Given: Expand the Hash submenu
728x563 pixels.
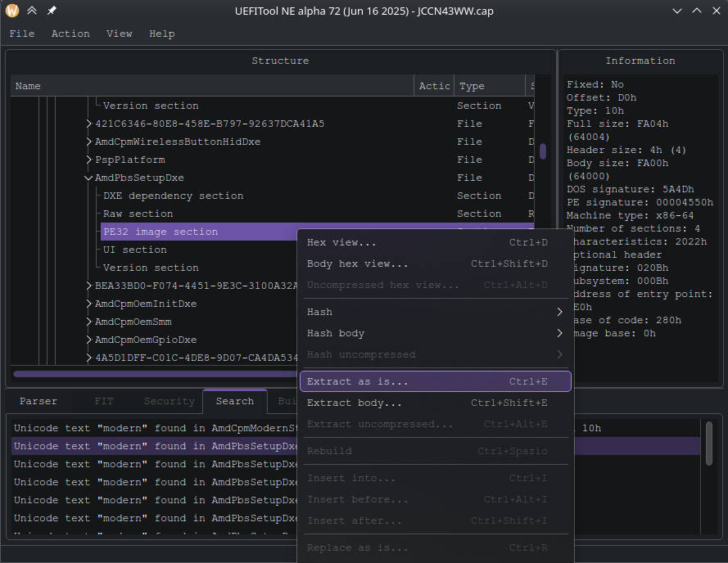Looking at the screenshot, I should point(319,312).
